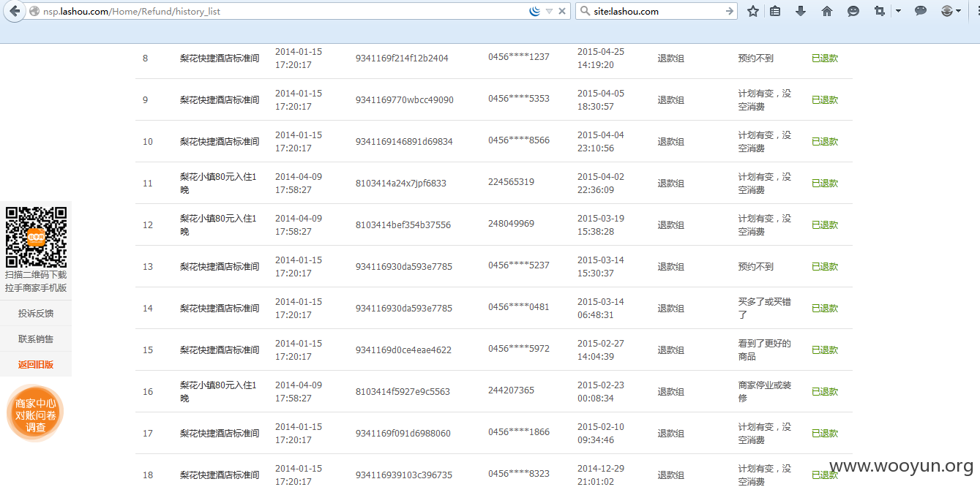This screenshot has height=487, width=980.
Task: Click the 已退款 status in row 12
Action: point(825,224)
